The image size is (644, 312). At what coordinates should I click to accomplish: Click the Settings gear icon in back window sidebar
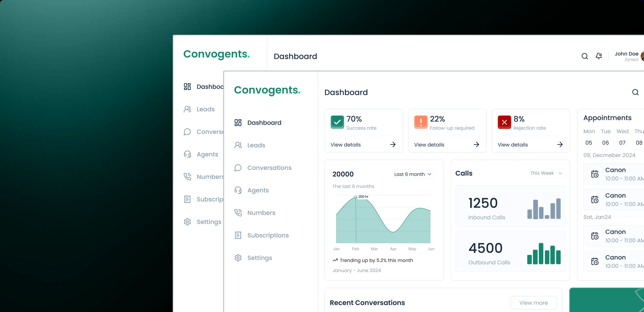[187, 222]
